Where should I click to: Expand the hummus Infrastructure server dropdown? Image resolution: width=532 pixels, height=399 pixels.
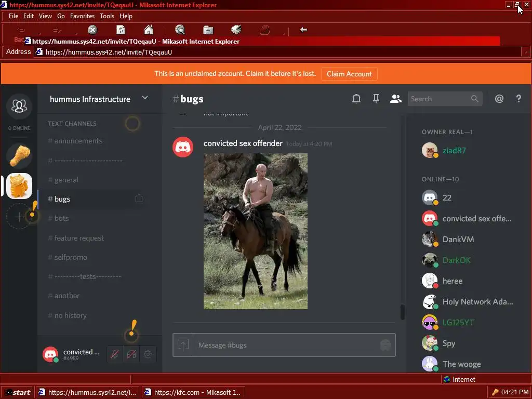click(x=145, y=98)
